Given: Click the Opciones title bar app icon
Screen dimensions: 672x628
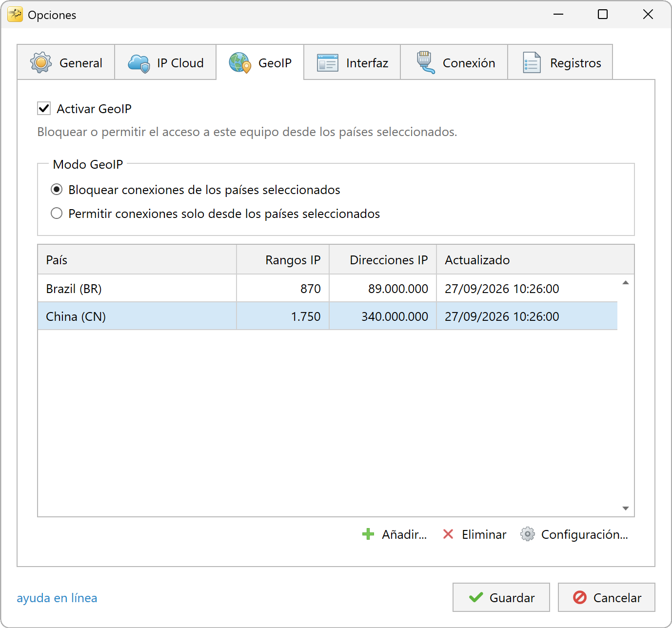Looking at the screenshot, I should [15, 15].
